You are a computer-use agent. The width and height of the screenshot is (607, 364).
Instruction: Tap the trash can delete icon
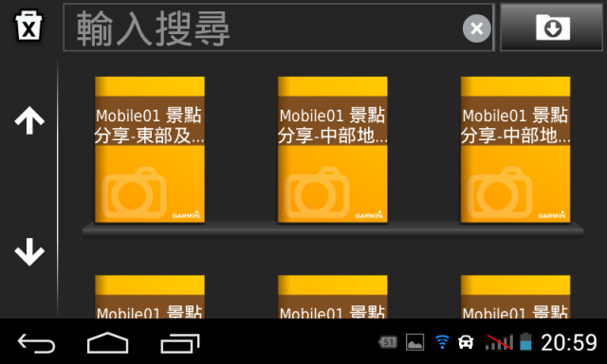pos(28,26)
